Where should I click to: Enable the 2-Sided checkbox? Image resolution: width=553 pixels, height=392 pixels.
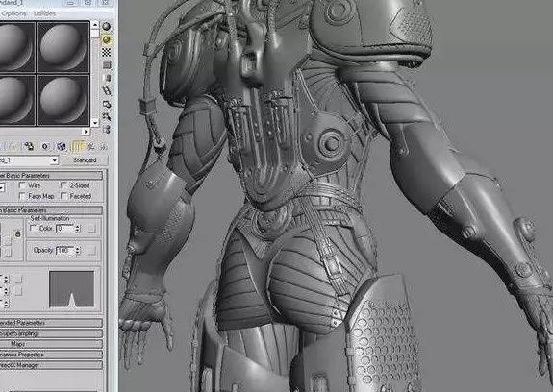coord(64,185)
